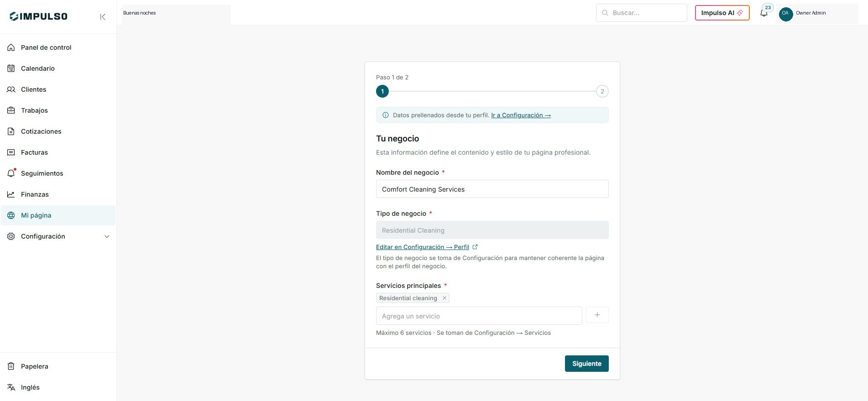Open notifications bell with 23 badge
Screen dimensions: 868x401
[x=764, y=13]
